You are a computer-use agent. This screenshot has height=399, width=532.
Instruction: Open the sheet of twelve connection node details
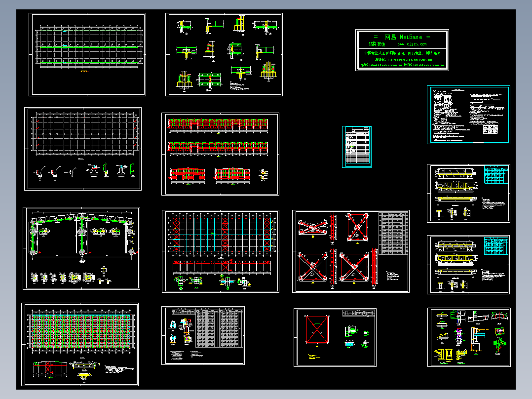(224, 55)
